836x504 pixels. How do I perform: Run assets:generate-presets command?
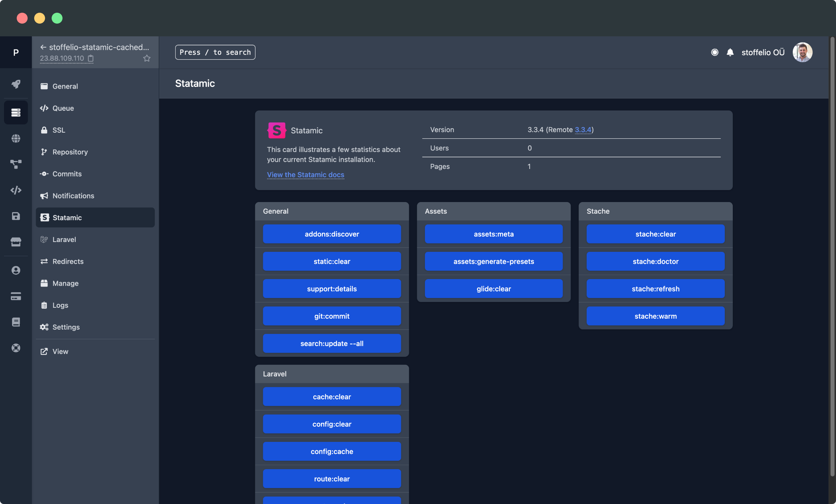click(494, 261)
